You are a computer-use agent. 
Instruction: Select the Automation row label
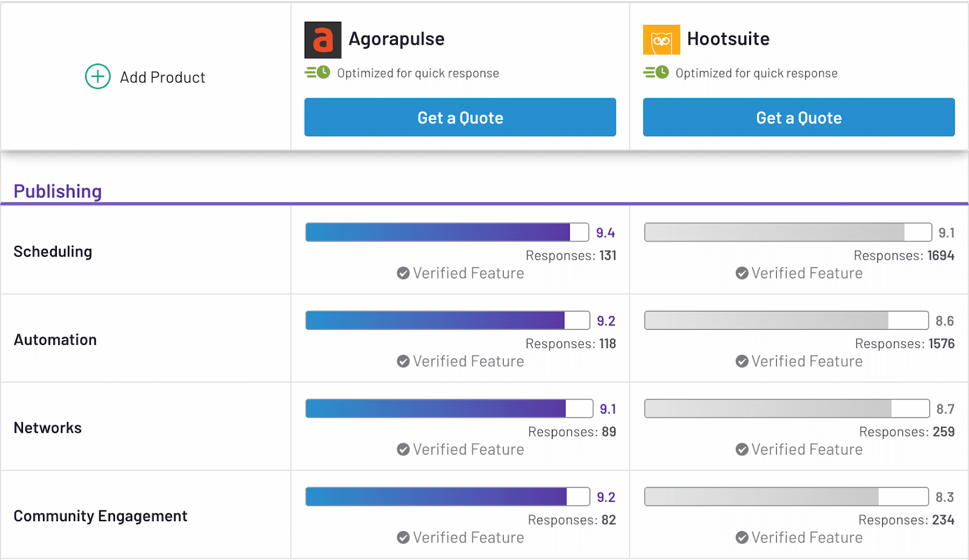(x=55, y=340)
